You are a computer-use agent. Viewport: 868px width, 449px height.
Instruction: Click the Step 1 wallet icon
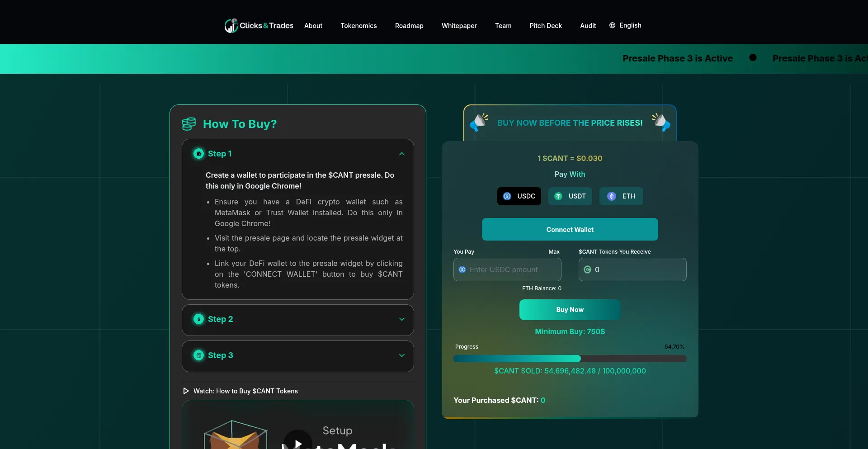tap(198, 154)
